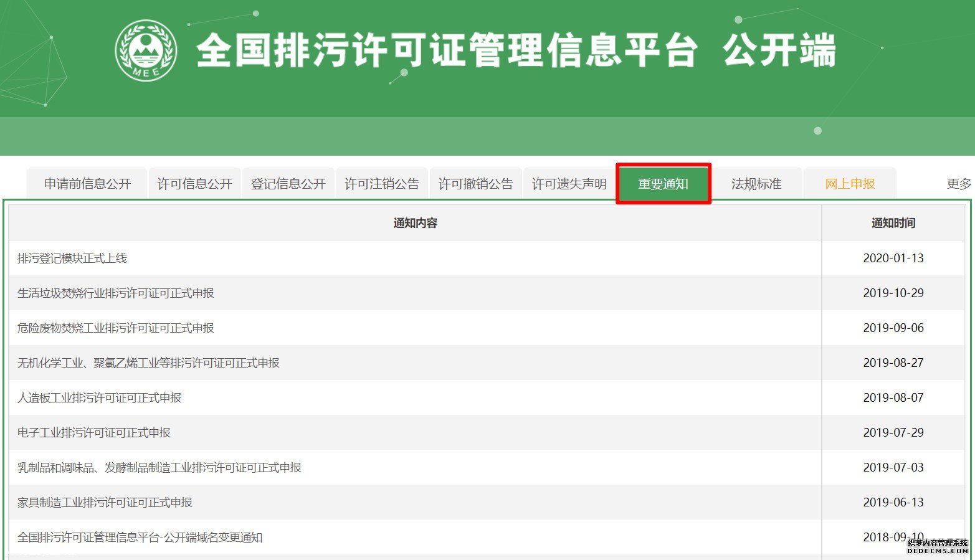This screenshot has width=975, height=560.
Task: Click the orange 网上申报 tab
Action: (850, 184)
